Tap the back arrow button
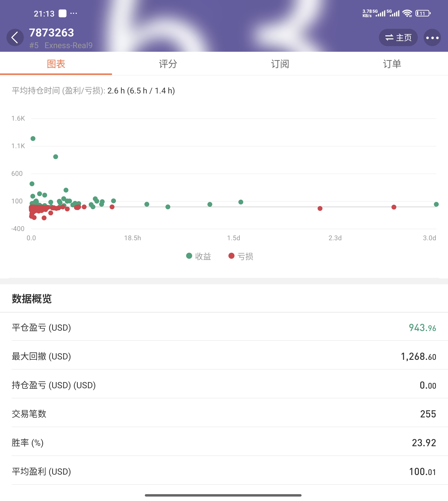 point(15,38)
